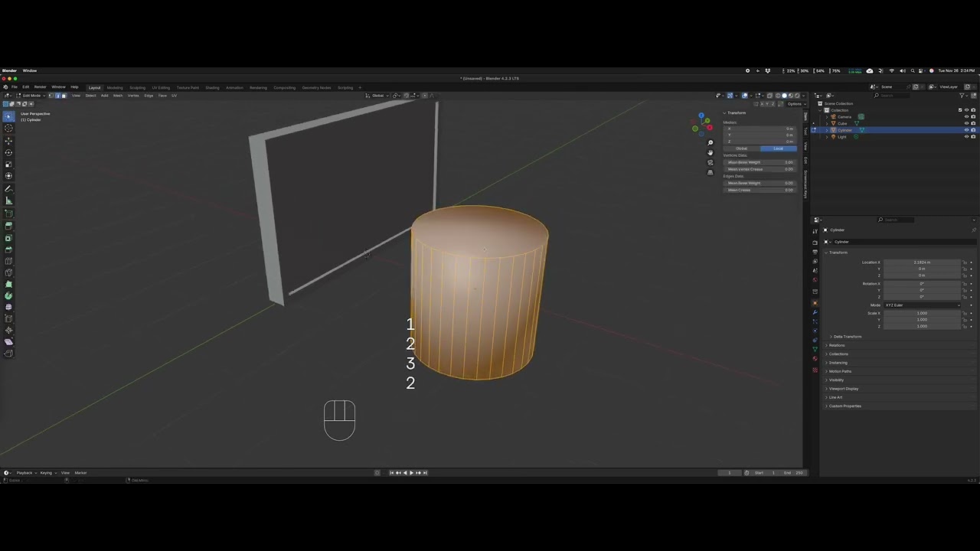Open the Render properties tab icon
This screenshot has width=980, height=551.
(815, 243)
